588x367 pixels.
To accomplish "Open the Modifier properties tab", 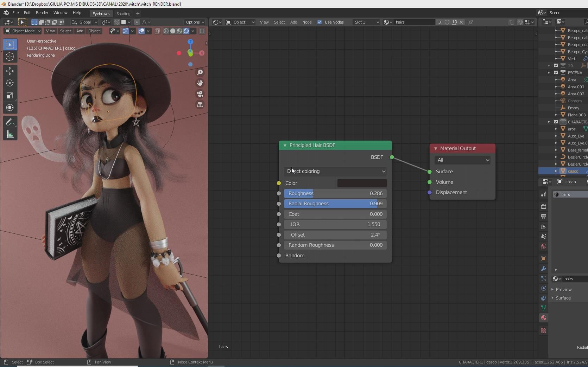I will tap(544, 269).
